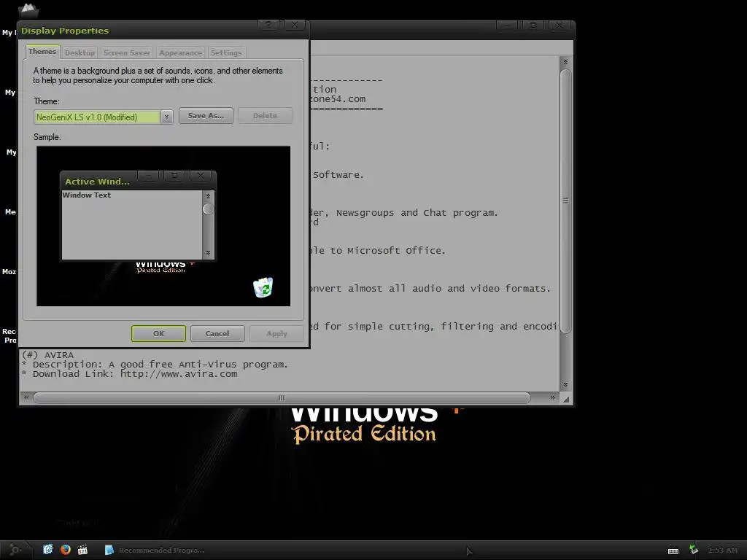This screenshot has width=747, height=560.
Task: Go to the Appearance tab
Action: 181,52
